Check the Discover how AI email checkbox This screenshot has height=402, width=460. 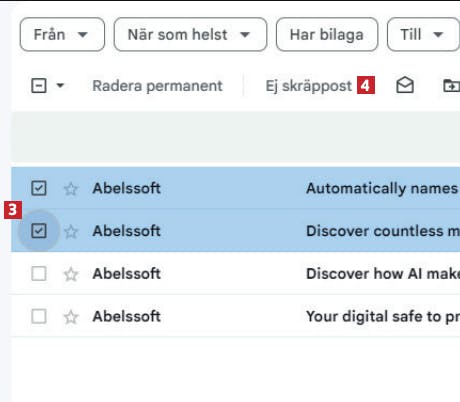tap(39, 274)
